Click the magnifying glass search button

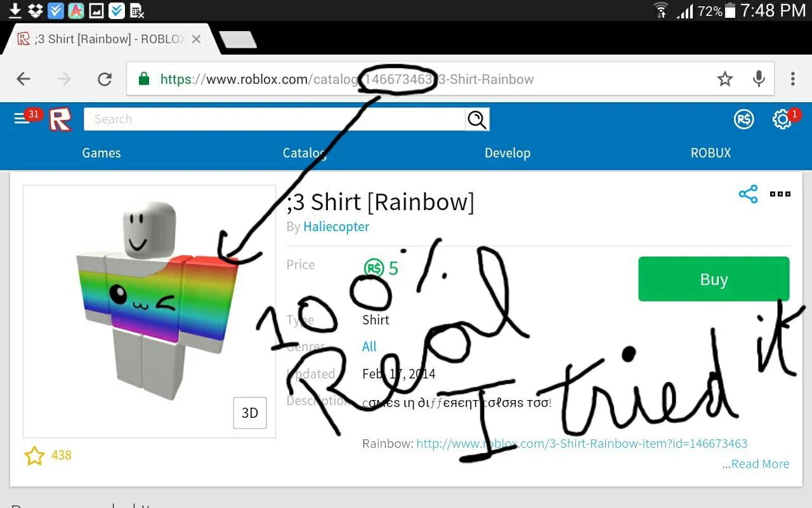[476, 119]
